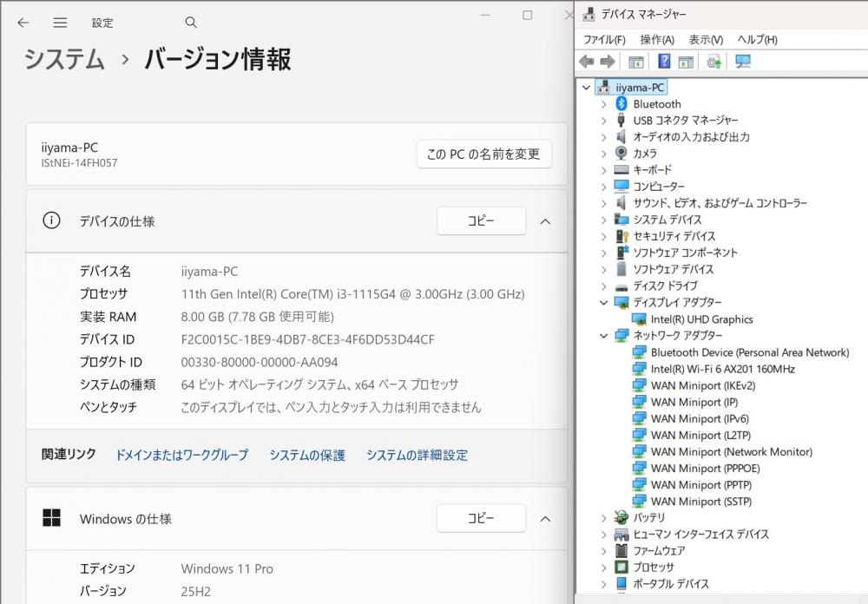Screen dimensions: 868x604
Task: Click the back arrow in Settings header
Action: (23, 23)
